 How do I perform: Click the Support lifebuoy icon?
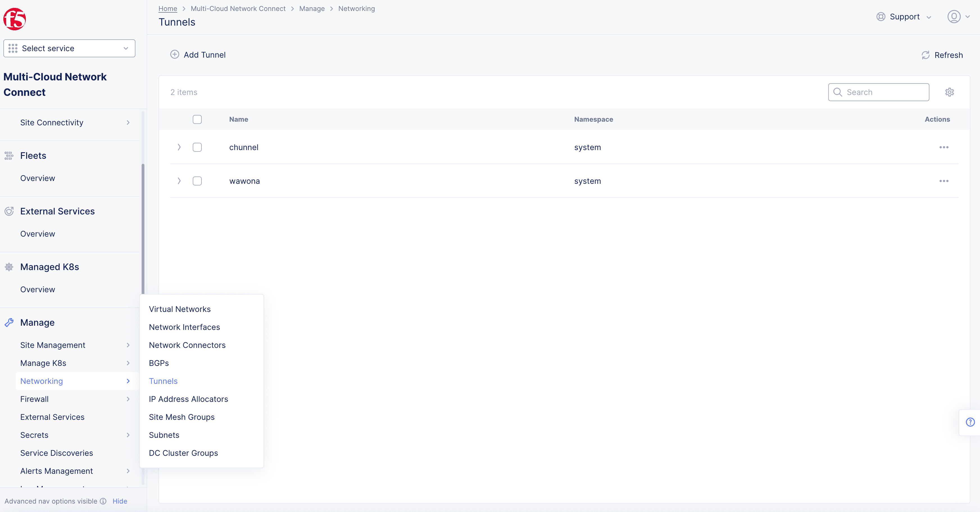[x=881, y=17]
